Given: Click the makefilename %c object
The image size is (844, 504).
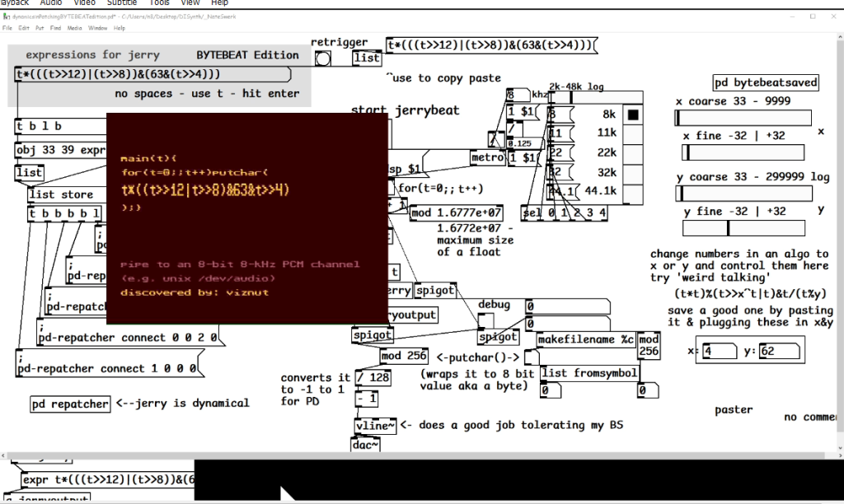Looking at the screenshot, I should (x=586, y=339).
